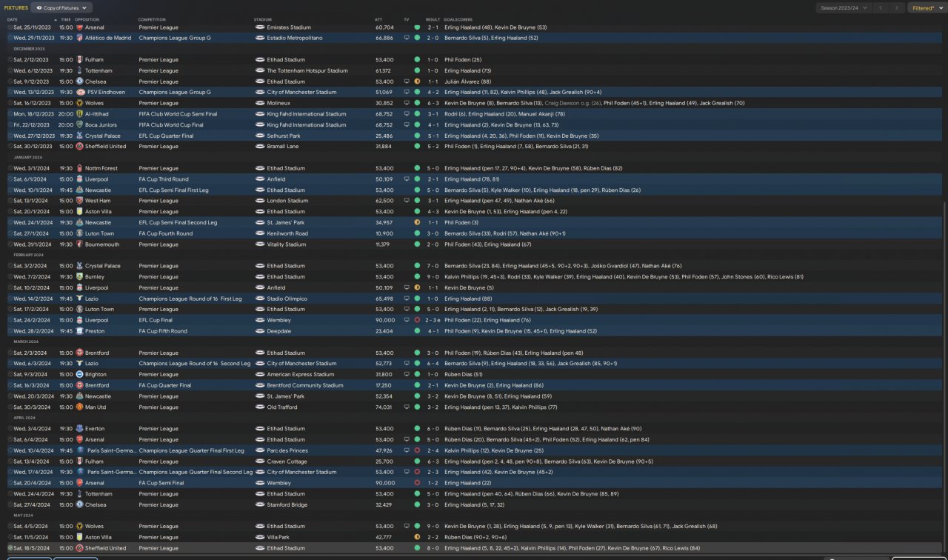Toggle the selection circle for the Burnley 7/2/2024 fixture
Image resolution: width=948 pixels, height=560 pixels.
coord(10,277)
